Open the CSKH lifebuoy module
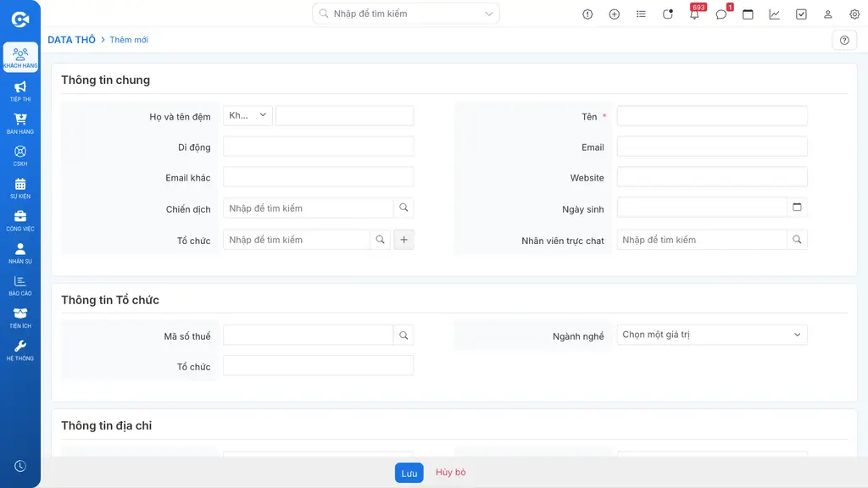The height and width of the screenshot is (488, 868). [x=20, y=156]
